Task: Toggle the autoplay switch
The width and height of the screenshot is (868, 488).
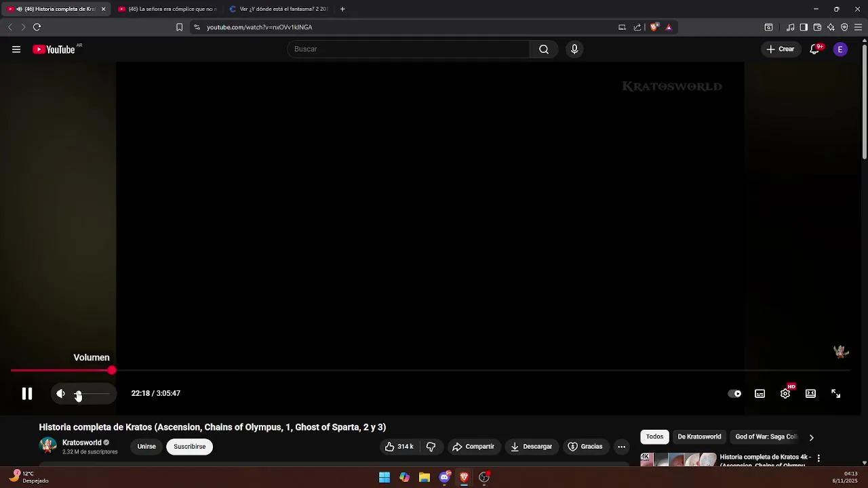Action: click(x=734, y=394)
